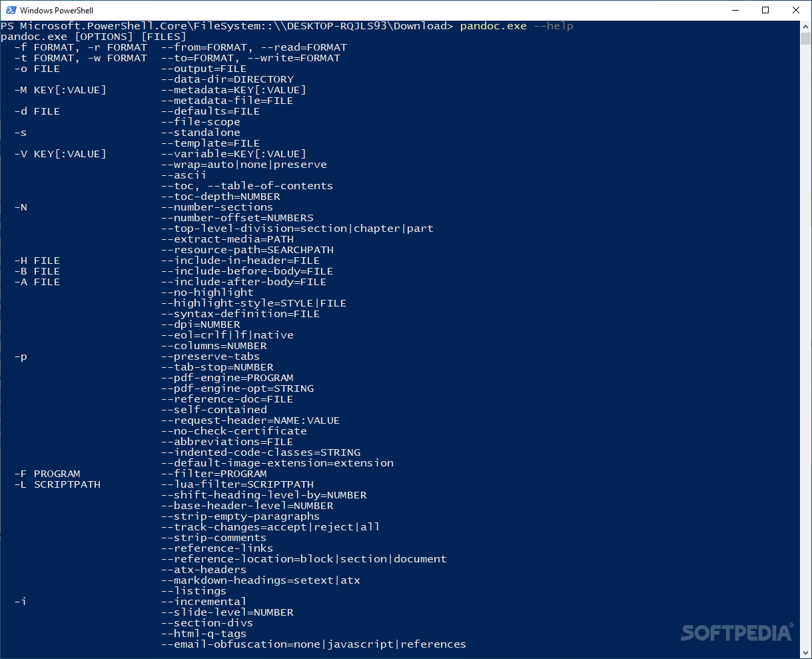Image resolution: width=812 pixels, height=659 pixels.
Task: Close the Windows PowerShell window
Action: 797,10
